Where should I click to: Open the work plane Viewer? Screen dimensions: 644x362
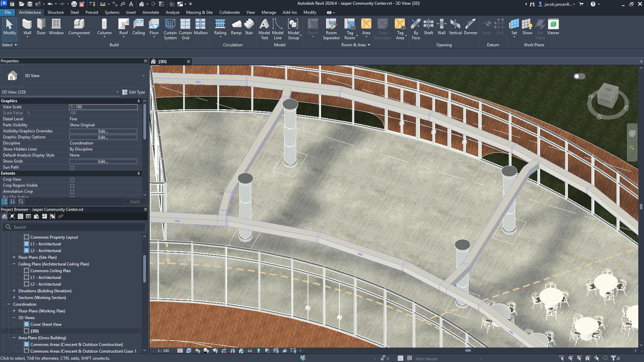point(553,27)
